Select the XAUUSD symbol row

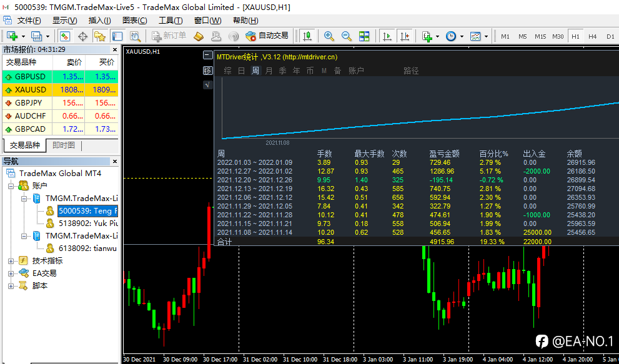(x=61, y=90)
